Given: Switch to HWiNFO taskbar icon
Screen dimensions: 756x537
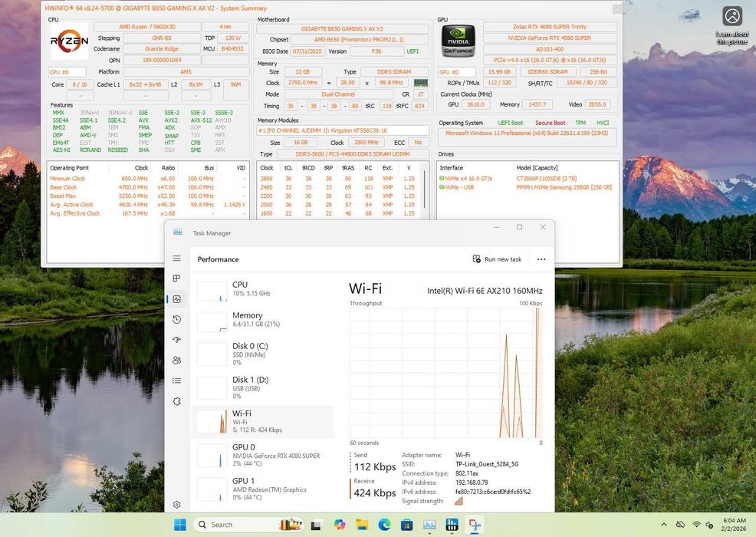Looking at the screenshot, I should [x=452, y=525].
